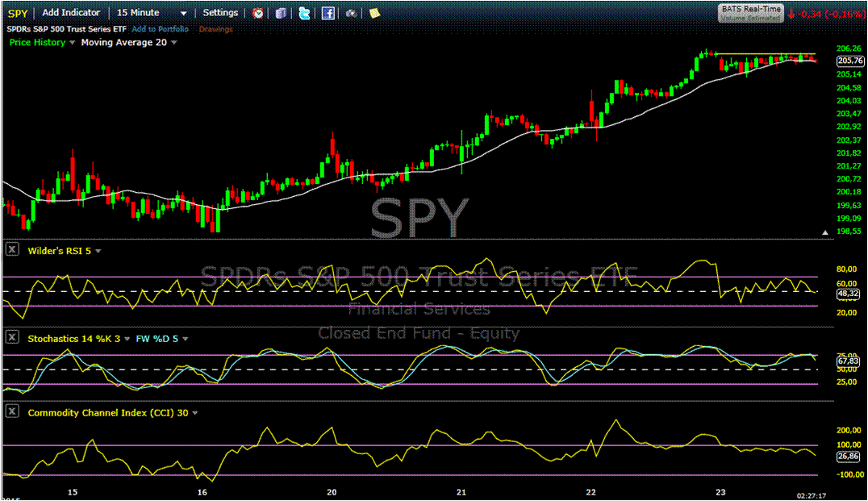Open the FW %D 5 dropdown
The height and width of the screenshot is (501, 868).
(x=185, y=339)
